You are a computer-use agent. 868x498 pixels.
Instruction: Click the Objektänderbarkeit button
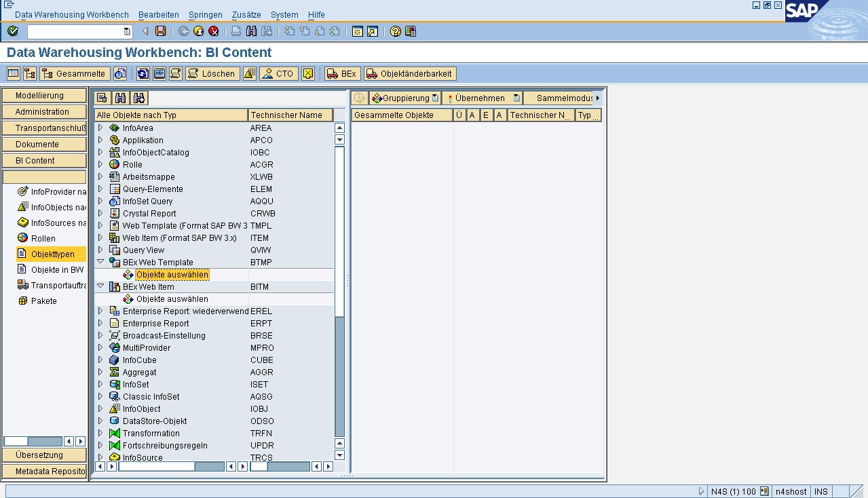click(x=410, y=73)
